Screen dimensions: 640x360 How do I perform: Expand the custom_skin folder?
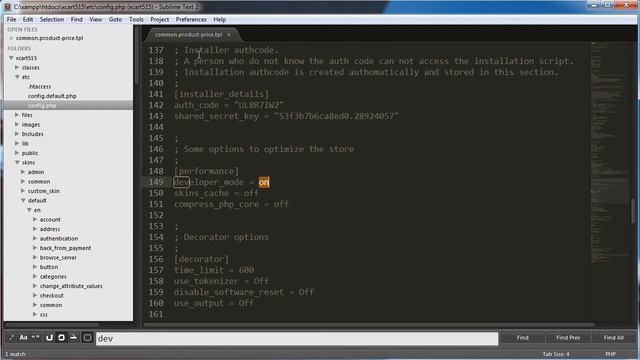point(23,191)
